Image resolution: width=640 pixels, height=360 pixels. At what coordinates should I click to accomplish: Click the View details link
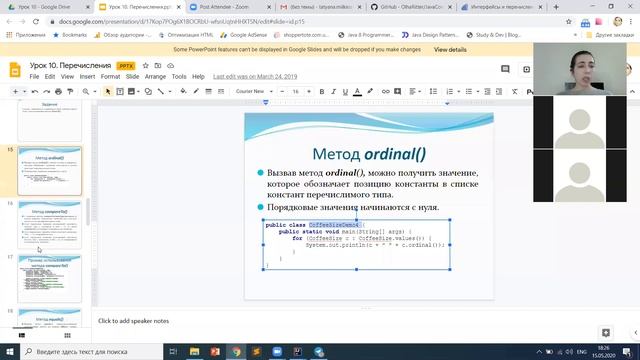coord(450,50)
